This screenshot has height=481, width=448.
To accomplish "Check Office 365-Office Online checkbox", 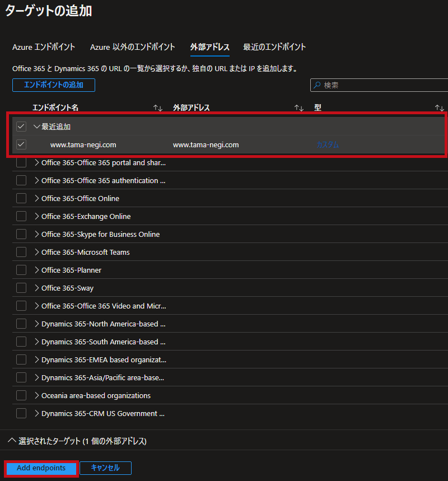I will click(x=21, y=198).
